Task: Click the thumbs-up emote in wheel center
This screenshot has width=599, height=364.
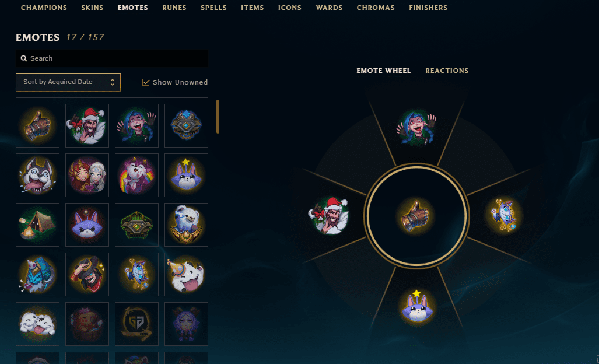Action: 416,216
